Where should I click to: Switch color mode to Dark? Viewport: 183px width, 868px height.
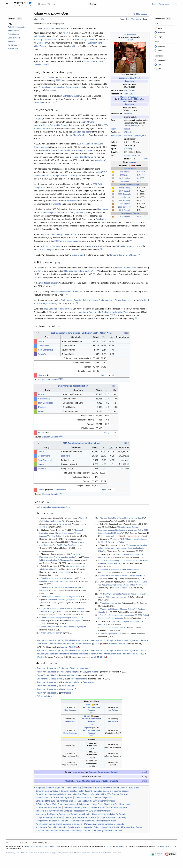(156, 69)
